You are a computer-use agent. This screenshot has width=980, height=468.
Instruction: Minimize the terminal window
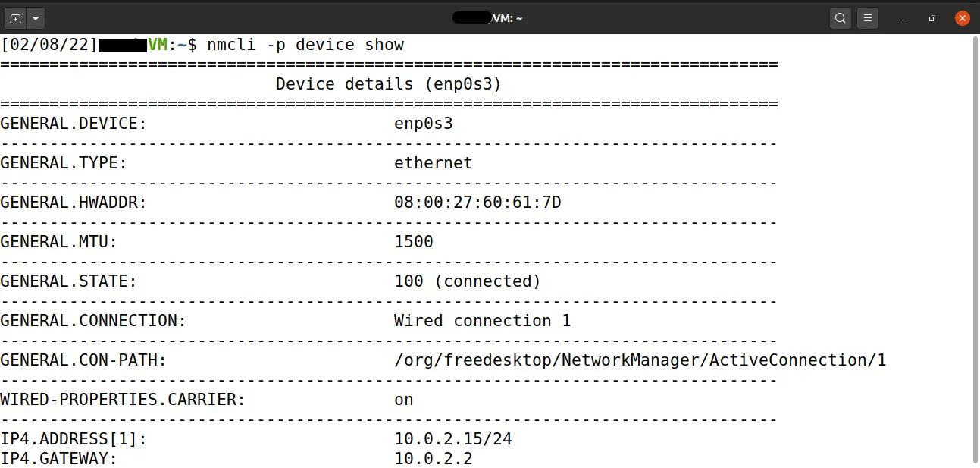pyautogui.click(x=902, y=18)
